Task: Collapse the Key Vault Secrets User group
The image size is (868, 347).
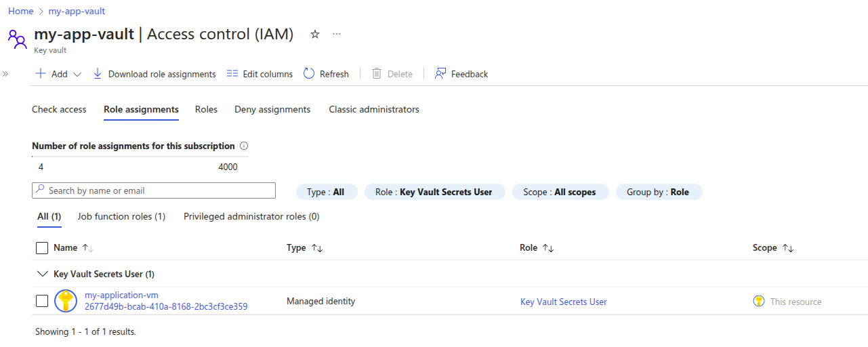Action: click(42, 274)
